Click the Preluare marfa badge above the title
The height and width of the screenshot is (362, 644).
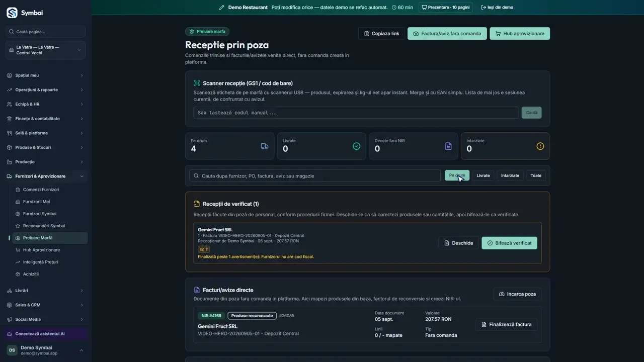tap(207, 32)
